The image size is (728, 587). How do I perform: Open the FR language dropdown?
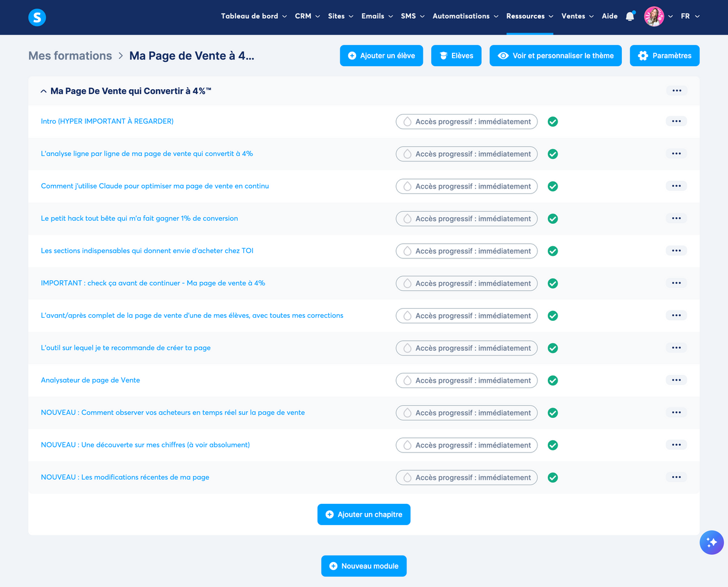[x=690, y=16]
